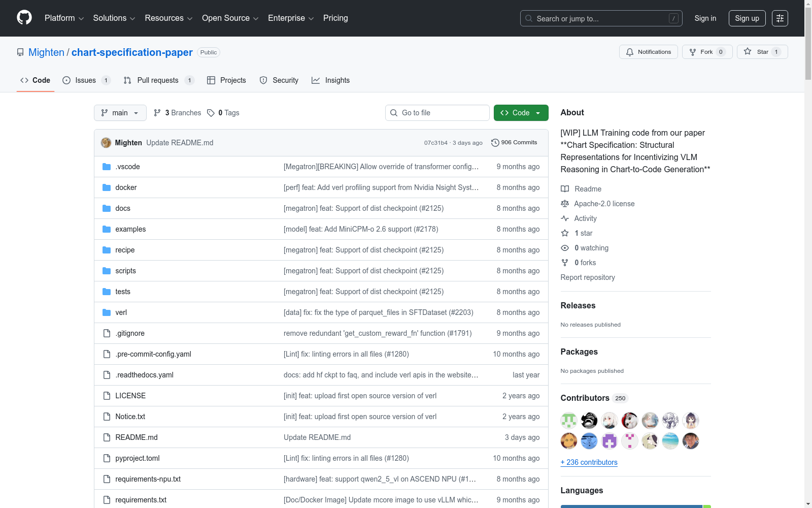This screenshot has height=508, width=812.
Task: Expand the Enterprise menu
Action: click(x=291, y=18)
